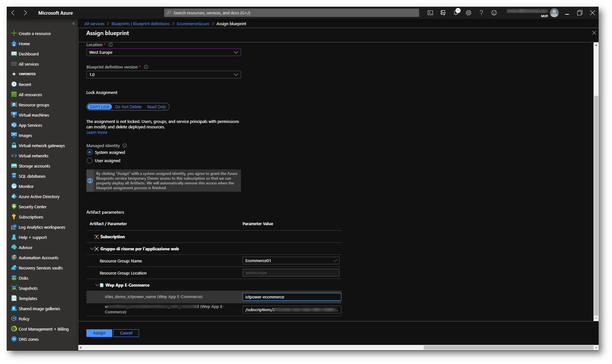The image size is (612, 364).
Task: Click the account avatar picture
Action: coord(554,13)
